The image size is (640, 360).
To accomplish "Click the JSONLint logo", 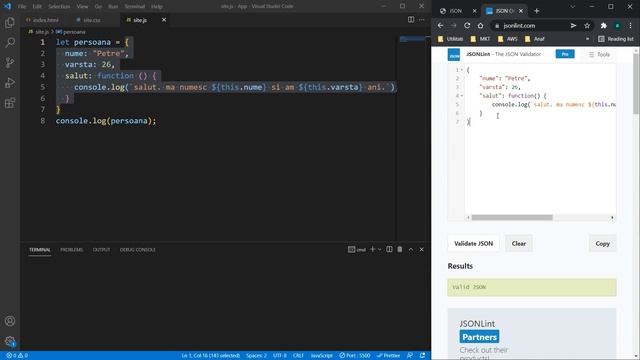I will click(454, 54).
